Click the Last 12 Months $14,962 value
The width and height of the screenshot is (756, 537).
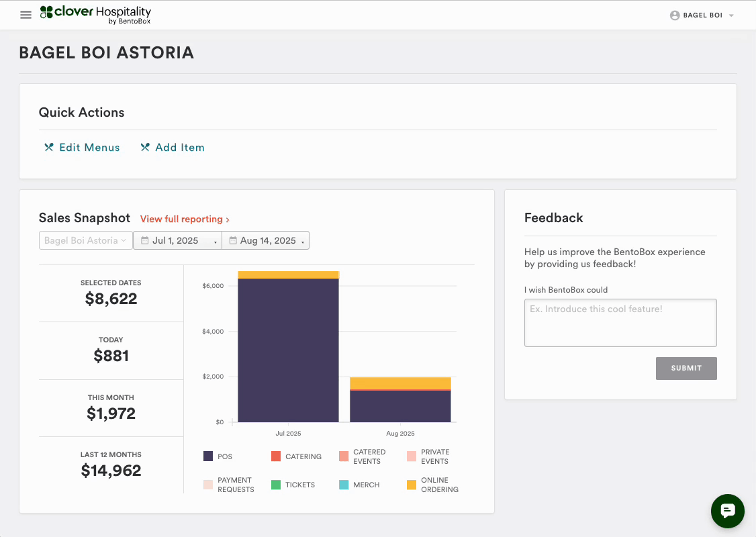point(111,471)
